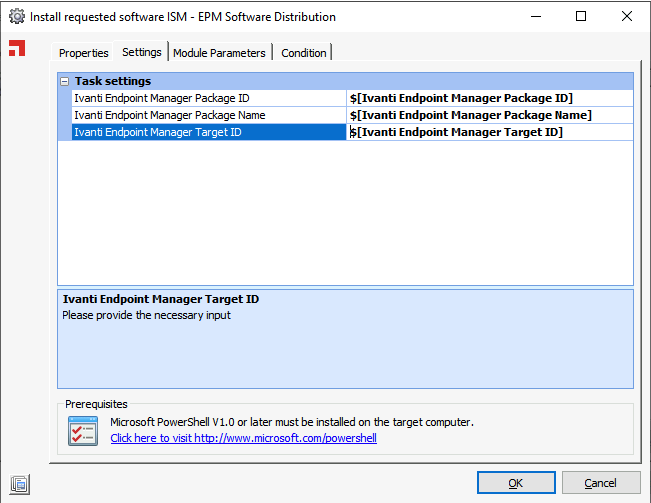The height and width of the screenshot is (503, 651).
Task: Click the PowerShell V1.0 prerequisite text
Action: [x=291, y=422]
